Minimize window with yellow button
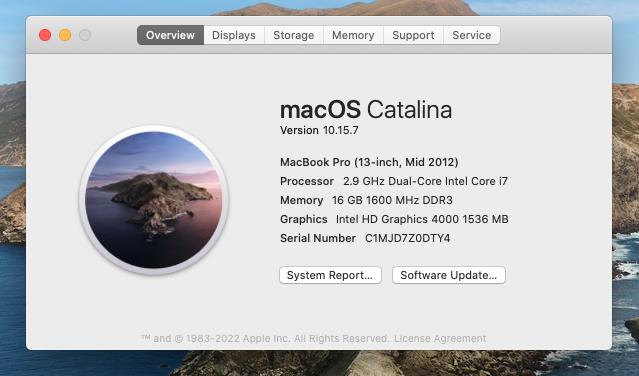This screenshot has height=376, width=639. (x=65, y=35)
